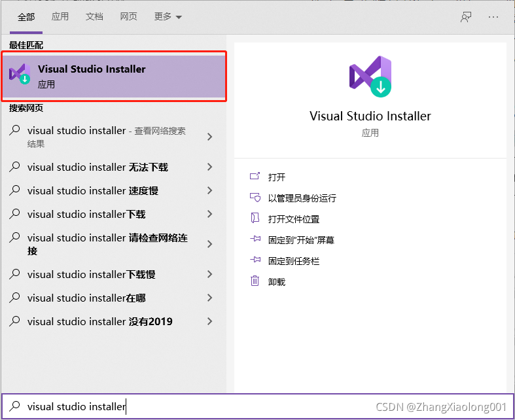515x420 pixels.
Task: Expand arrow for installer下载 suggestion
Action: [210, 215]
